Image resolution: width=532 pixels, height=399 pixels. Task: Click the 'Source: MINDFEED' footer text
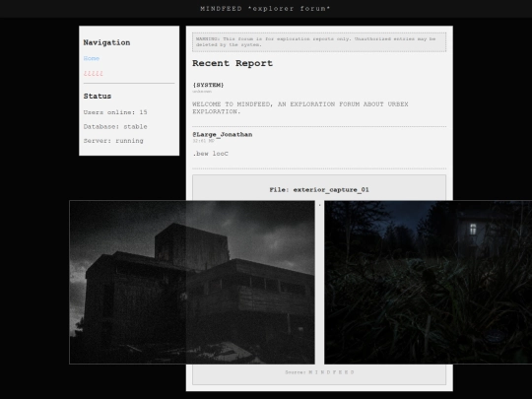319,372
